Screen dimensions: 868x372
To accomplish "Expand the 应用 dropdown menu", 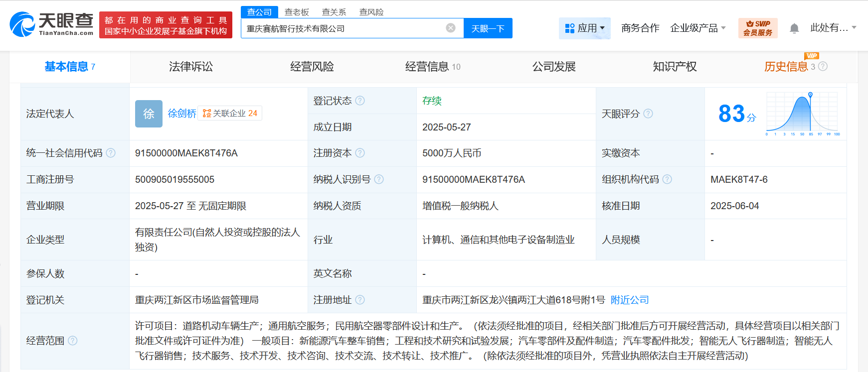I will coord(585,28).
